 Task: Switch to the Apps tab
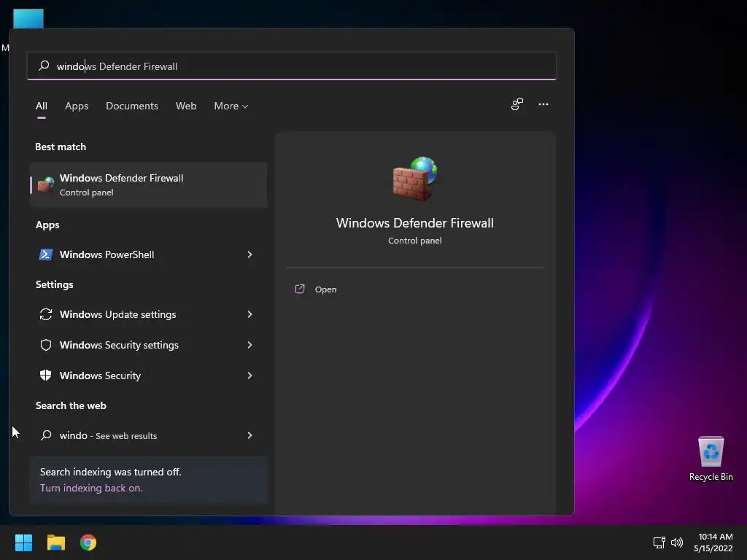pyautogui.click(x=77, y=106)
